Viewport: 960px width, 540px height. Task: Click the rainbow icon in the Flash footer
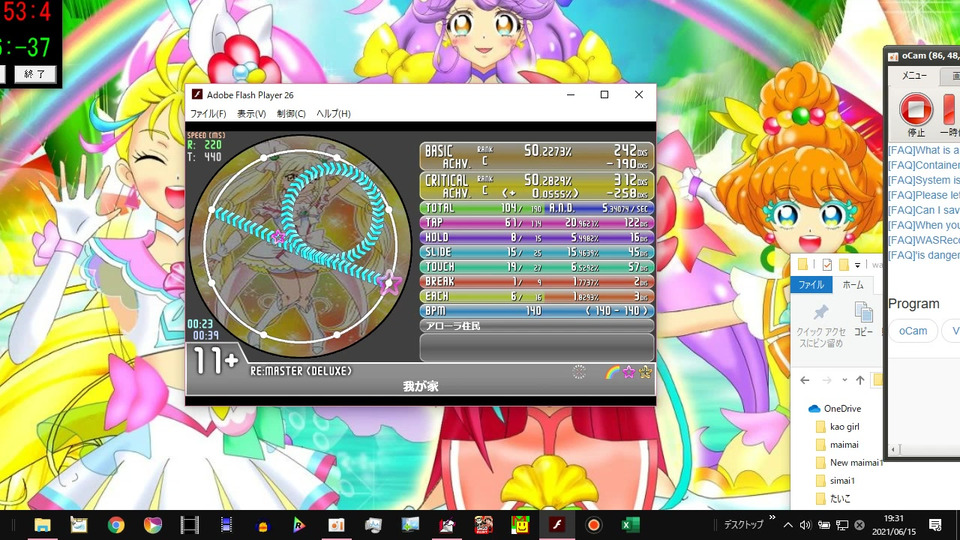click(612, 372)
